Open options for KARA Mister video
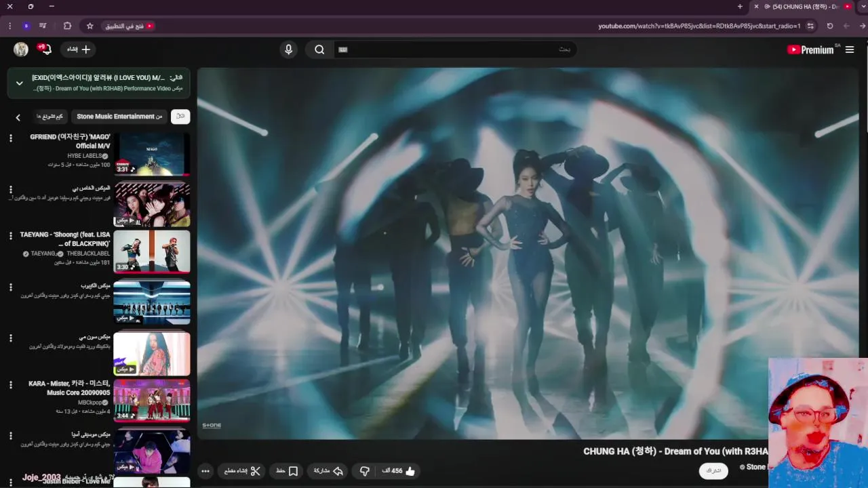Screen dimensions: 868x488 click(x=10, y=385)
